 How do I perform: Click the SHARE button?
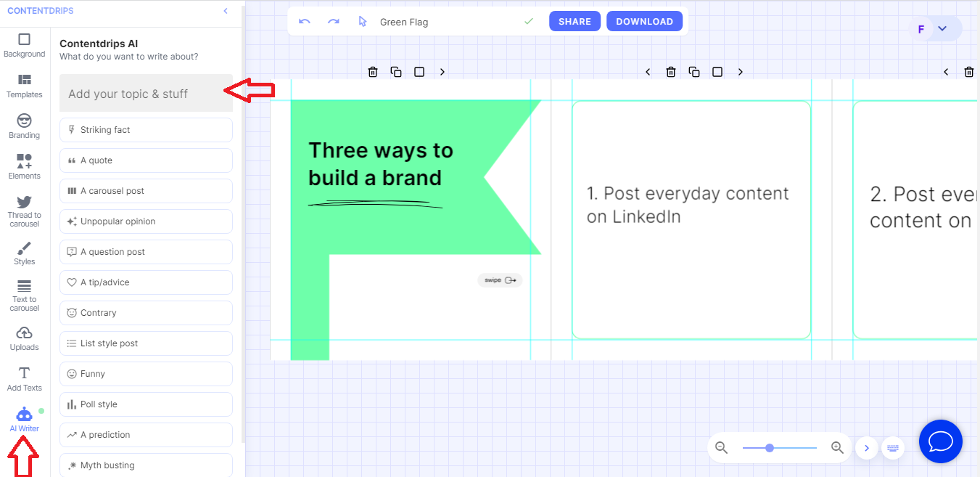[575, 22]
